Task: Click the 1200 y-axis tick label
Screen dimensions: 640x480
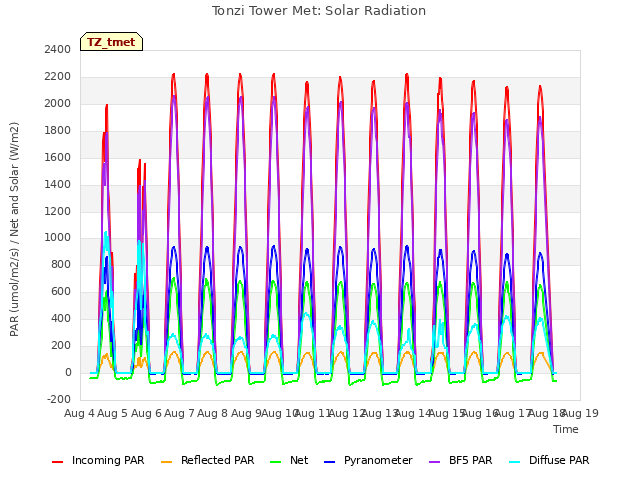Action: (x=58, y=211)
